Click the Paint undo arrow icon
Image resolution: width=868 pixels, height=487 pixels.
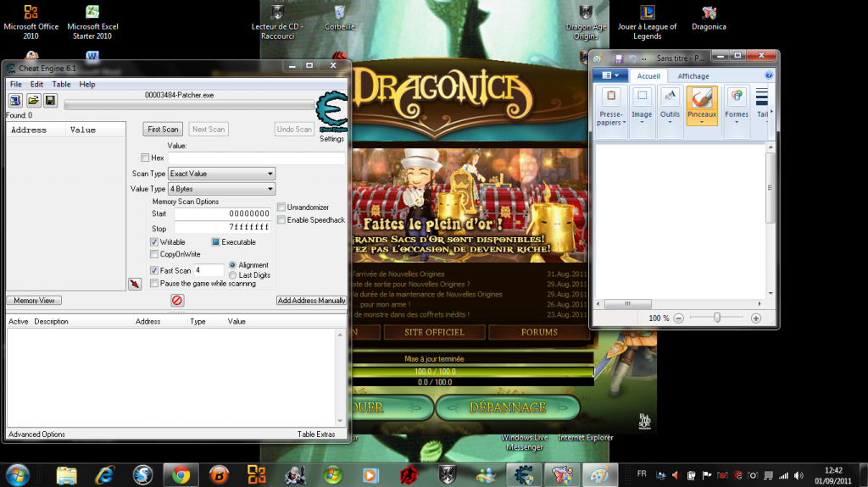click(632, 58)
